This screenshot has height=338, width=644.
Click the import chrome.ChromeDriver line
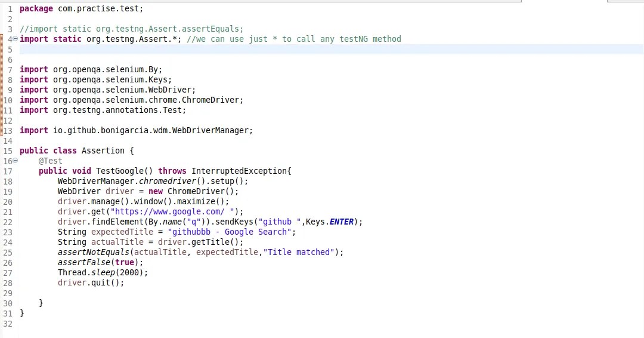click(x=131, y=100)
